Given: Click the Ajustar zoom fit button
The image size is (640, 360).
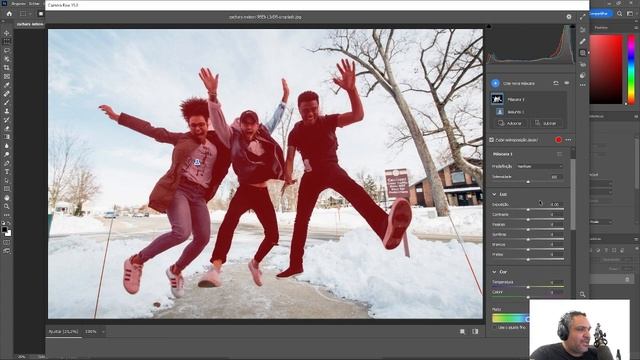Looking at the screenshot, I should [63, 331].
